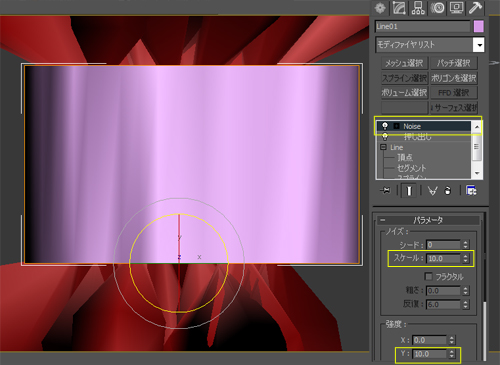The height and width of the screenshot is (365, 500).
Task: Click the 粗さ value field
Action: 443,291
